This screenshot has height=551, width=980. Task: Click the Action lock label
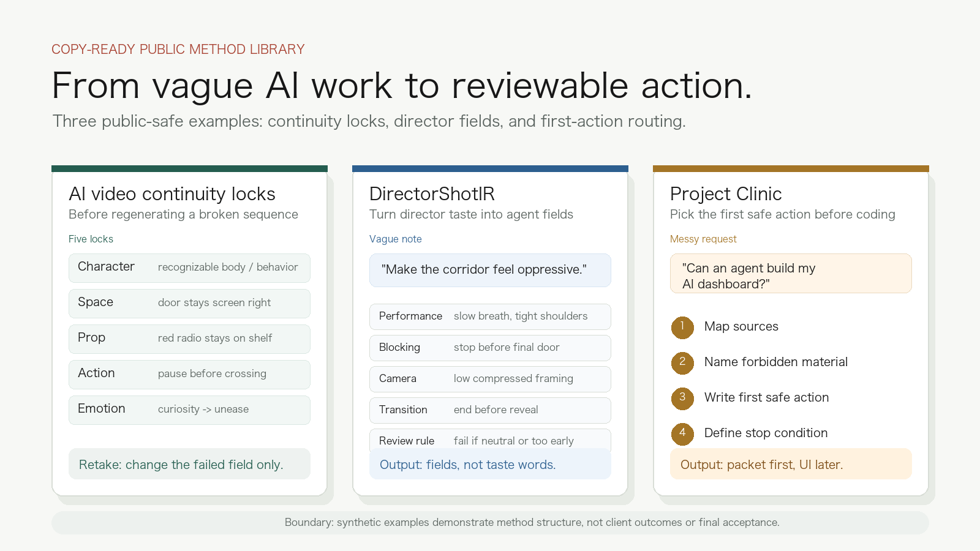(x=96, y=373)
